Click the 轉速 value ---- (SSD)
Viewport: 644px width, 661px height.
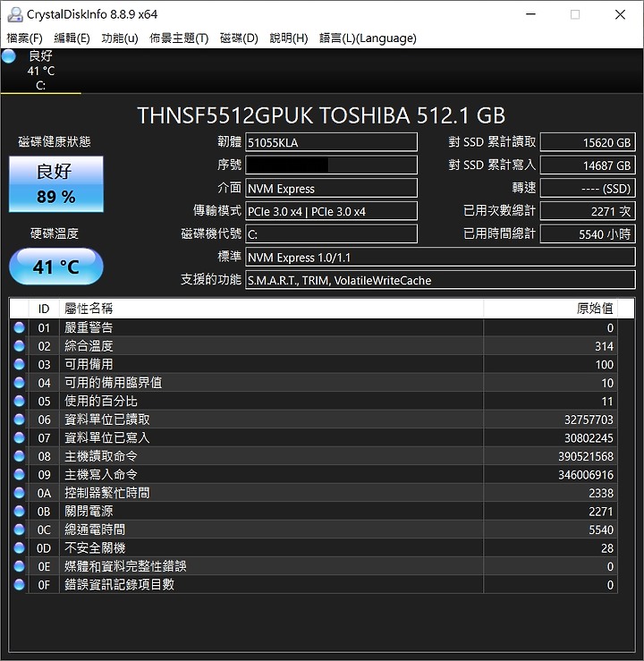588,189
